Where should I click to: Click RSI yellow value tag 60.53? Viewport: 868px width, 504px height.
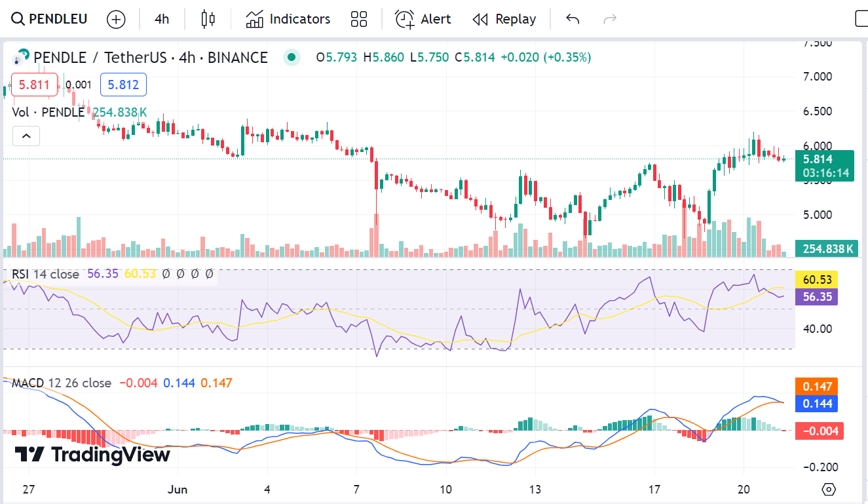[x=816, y=281]
